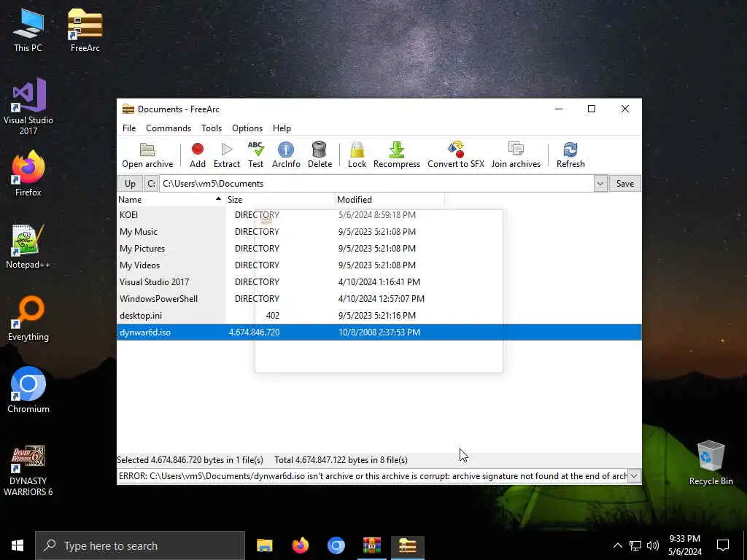747x560 pixels.
Task: Select the Everything search desktop icon
Action: tap(28, 319)
